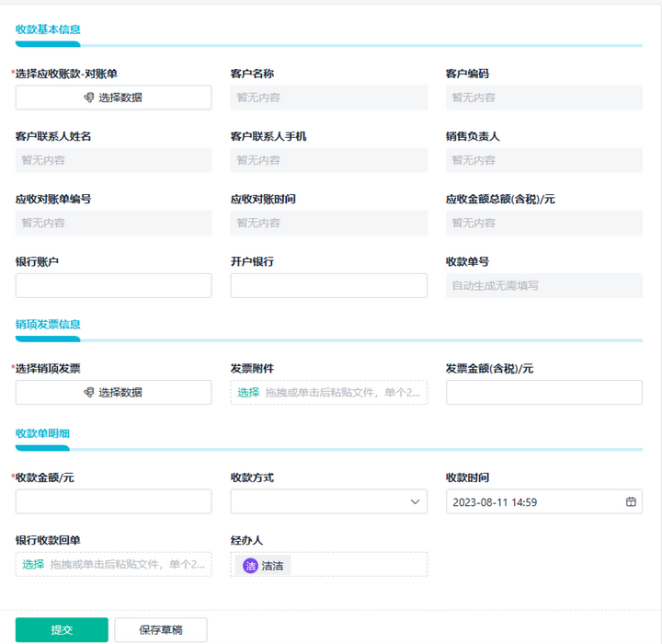Click the 客户名称 field
662x644 pixels.
328,98
